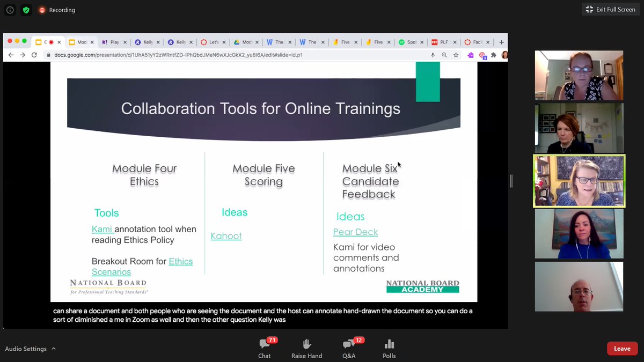
Task: Click the Tools subheading under Module Four
Action: coord(106,213)
